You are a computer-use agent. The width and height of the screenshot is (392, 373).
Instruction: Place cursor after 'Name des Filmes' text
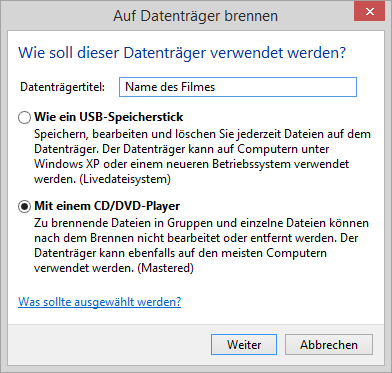(216, 87)
